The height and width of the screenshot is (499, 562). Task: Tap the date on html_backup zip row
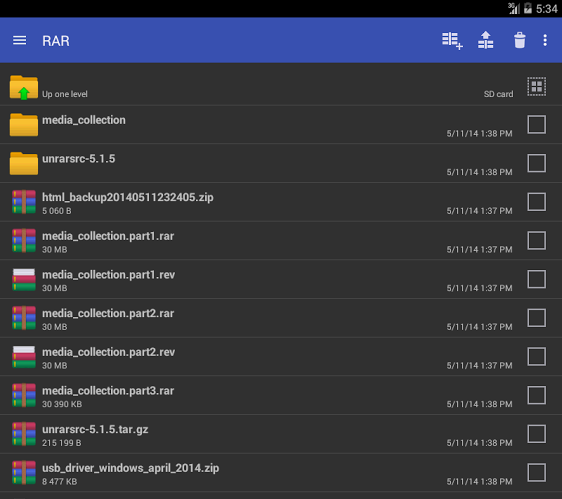pos(479,211)
